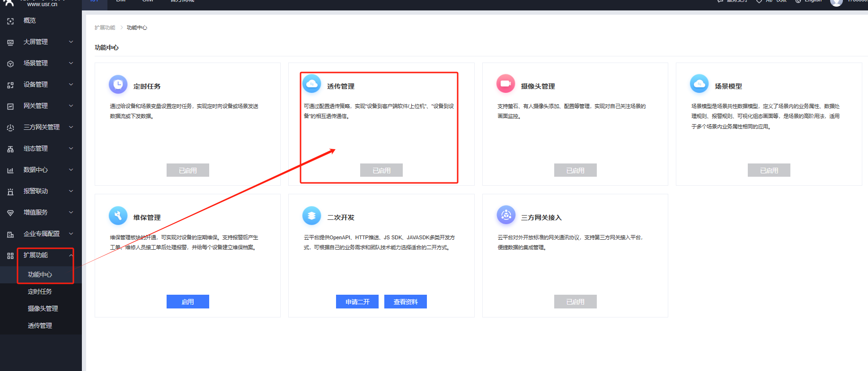
Task: Click the 报警联动 alarm icon in sidebar
Action: [x=10, y=191]
